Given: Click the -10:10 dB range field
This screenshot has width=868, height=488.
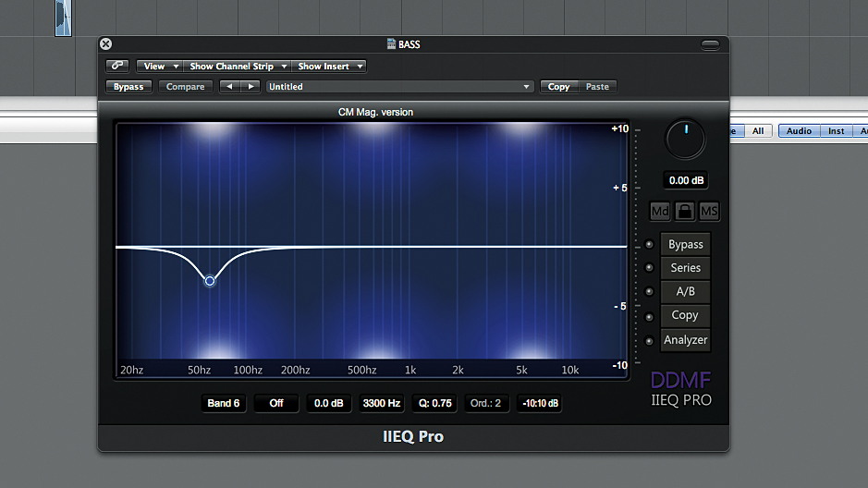Looking at the screenshot, I should pos(540,403).
